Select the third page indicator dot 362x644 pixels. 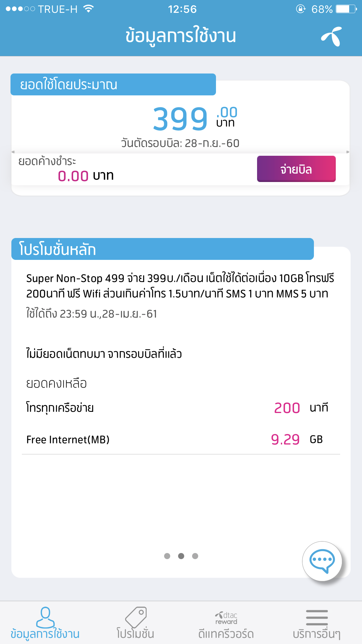(x=195, y=556)
